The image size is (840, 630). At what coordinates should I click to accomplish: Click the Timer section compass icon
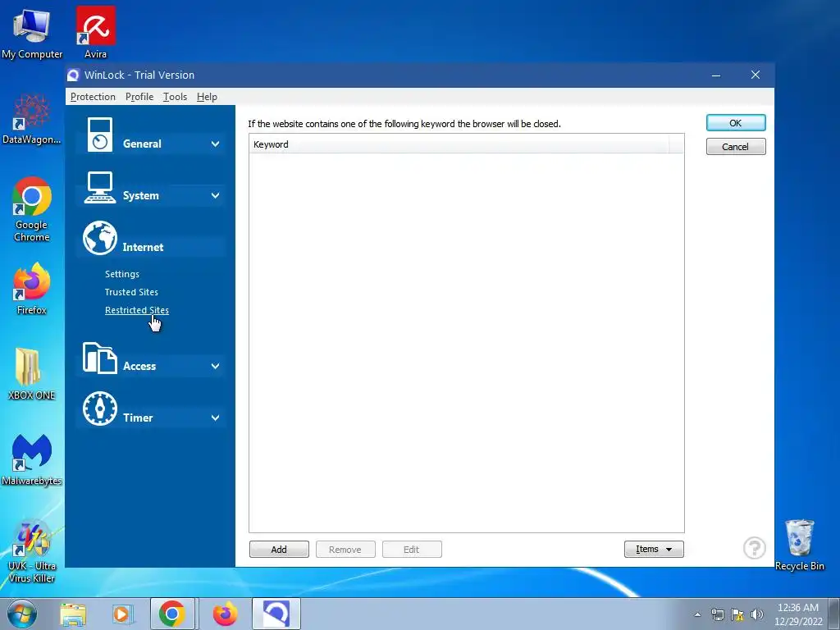[x=99, y=409]
